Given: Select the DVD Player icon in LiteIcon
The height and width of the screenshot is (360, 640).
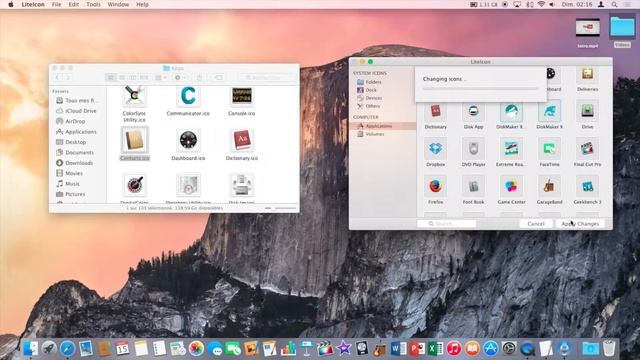Looking at the screenshot, I should pyautogui.click(x=473, y=149).
